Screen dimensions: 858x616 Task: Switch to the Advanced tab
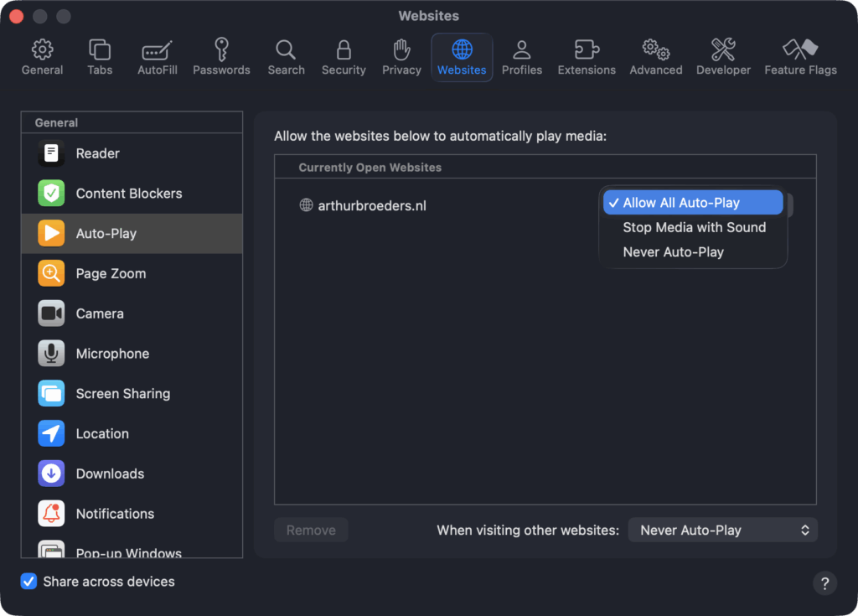point(655,57)
